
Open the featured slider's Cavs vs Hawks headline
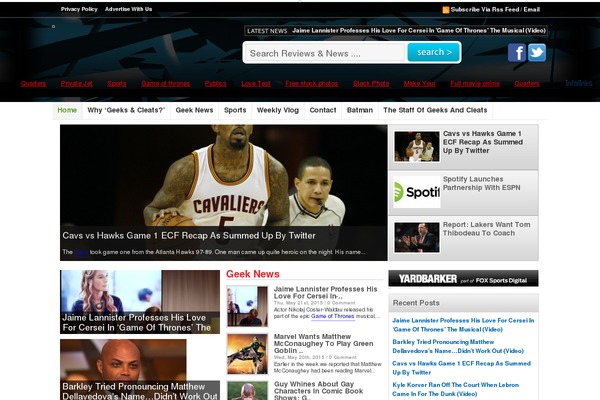point(189,236)
